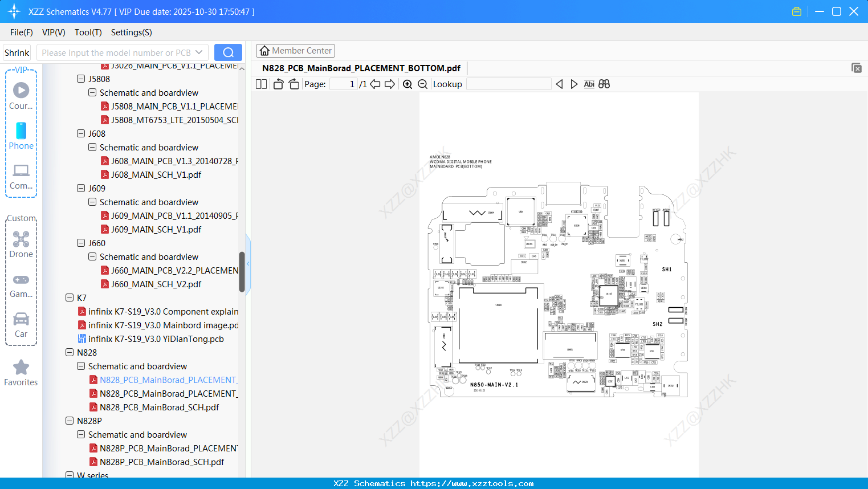Open the binoculars advanced search

click(x=604, y=84)
